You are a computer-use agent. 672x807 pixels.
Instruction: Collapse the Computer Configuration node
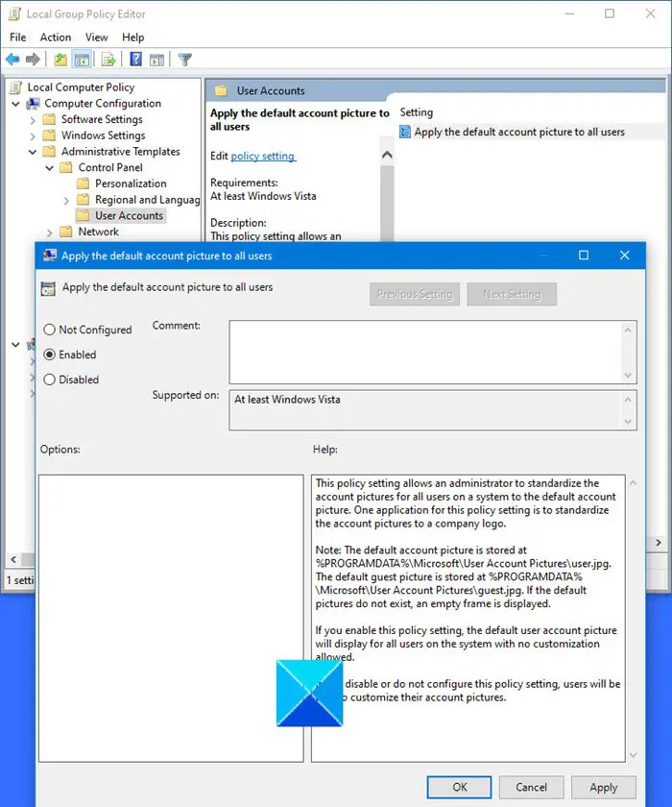[x=16, y=104]
